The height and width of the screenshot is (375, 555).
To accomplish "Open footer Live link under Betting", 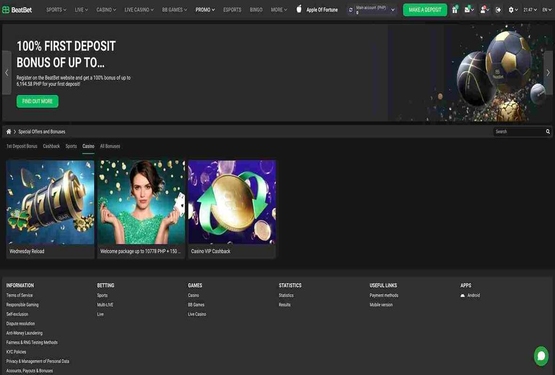I will pos(101,314).
